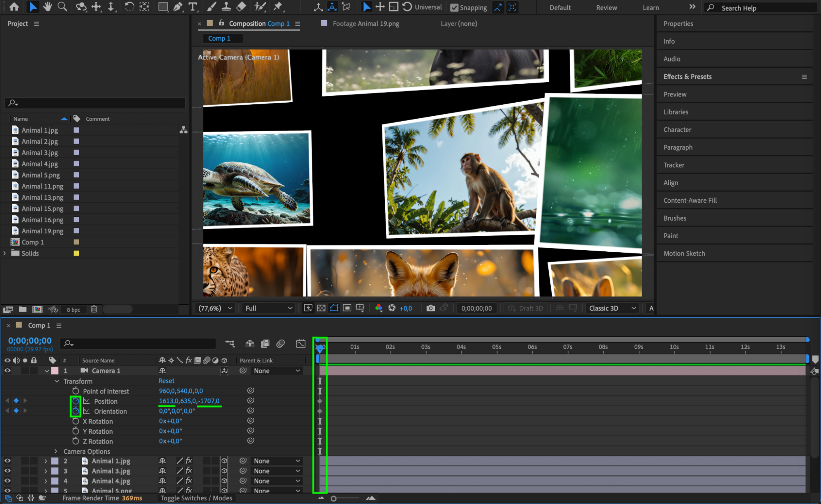Select the Pen tool

coord(178,7)
